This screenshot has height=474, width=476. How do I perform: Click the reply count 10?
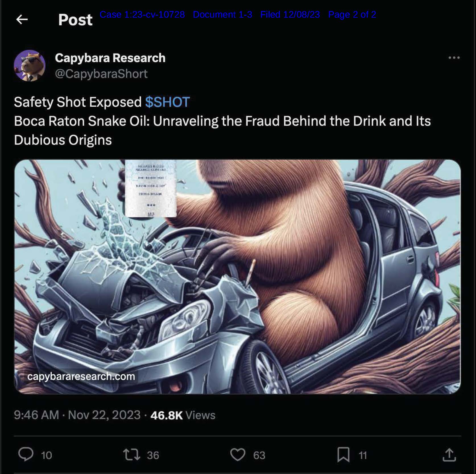pyautogui.click(x=46, y=456)
